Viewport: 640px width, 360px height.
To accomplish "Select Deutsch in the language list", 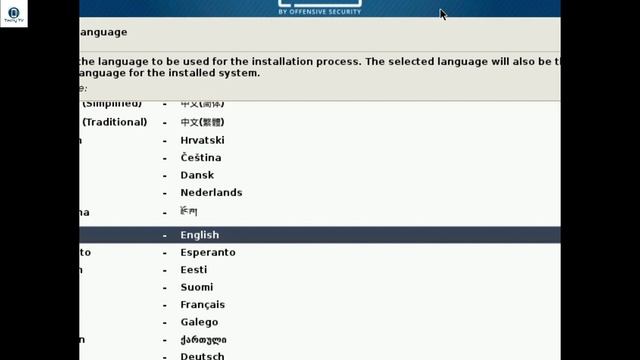I will coord(320,355).
